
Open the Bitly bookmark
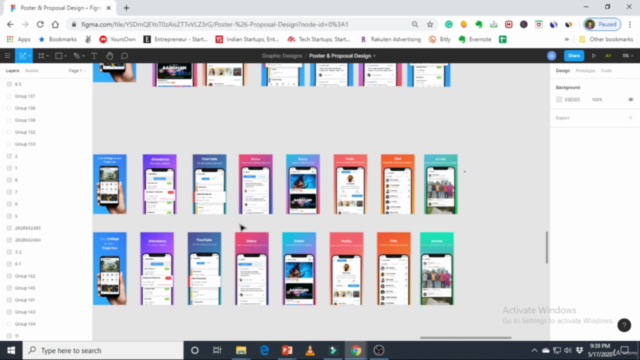[x=440, y=39]
